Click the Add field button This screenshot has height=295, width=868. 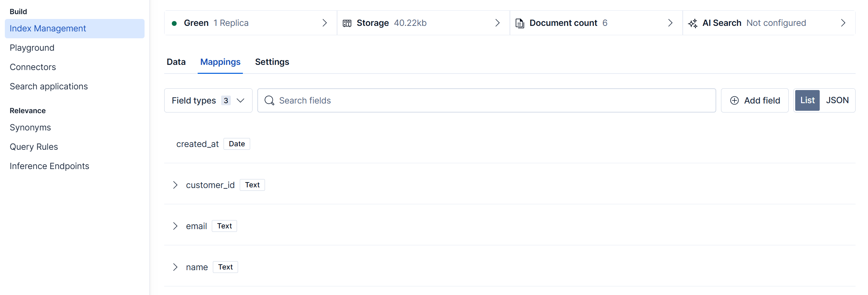click(x=755, y=100)
